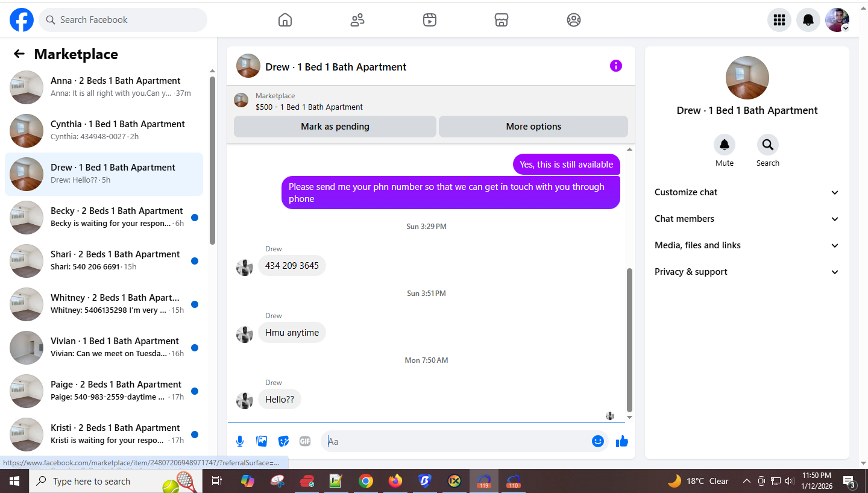Click the "Hmu anytime" message
868x493 pixels.
pos(292,332)
